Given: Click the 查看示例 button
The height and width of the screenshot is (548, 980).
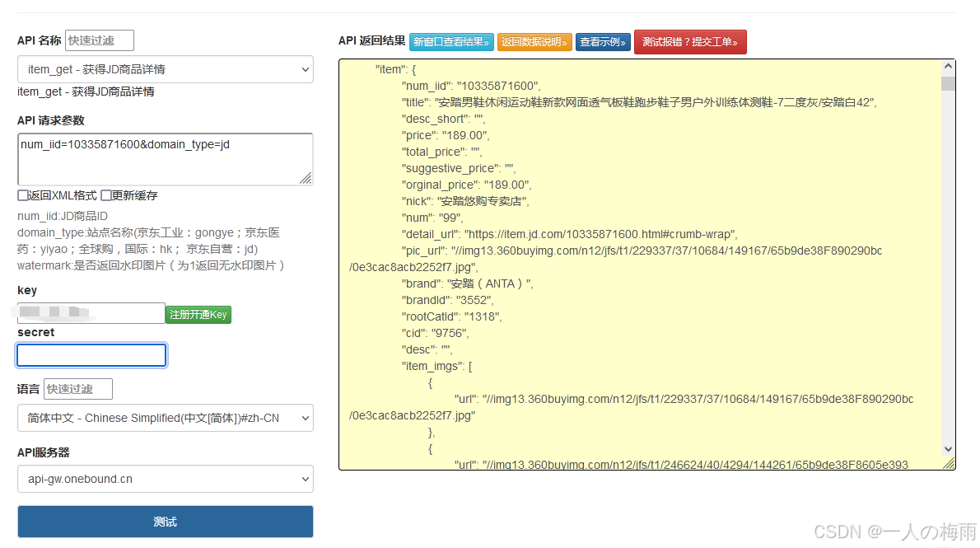Looking at the screenshot, I should (603, 42).
